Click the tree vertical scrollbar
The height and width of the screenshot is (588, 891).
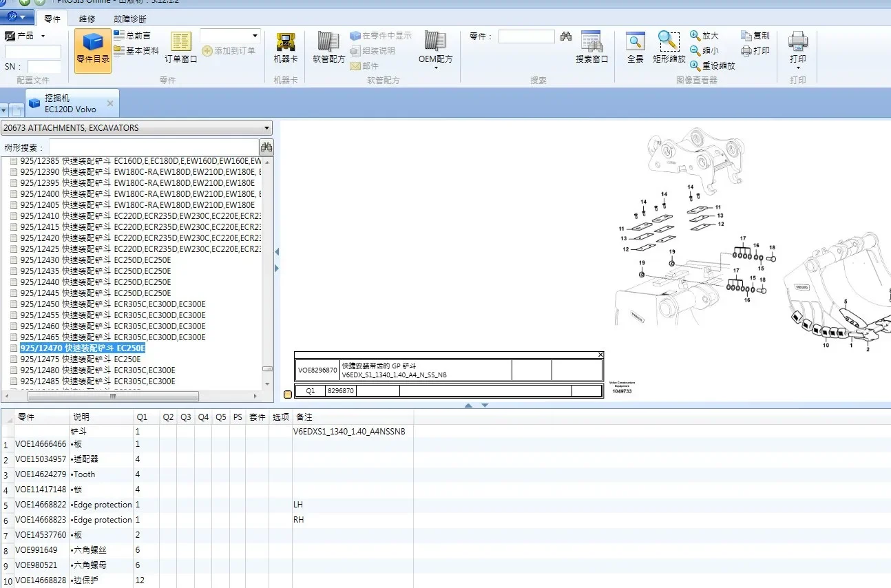(x=268, y=368)
